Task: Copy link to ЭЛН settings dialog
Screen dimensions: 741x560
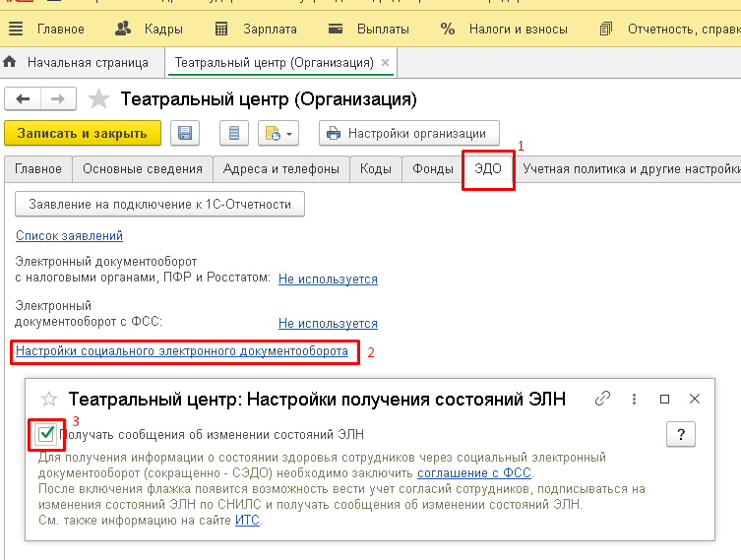Action: pyautogui.click(x=603, y=399)
